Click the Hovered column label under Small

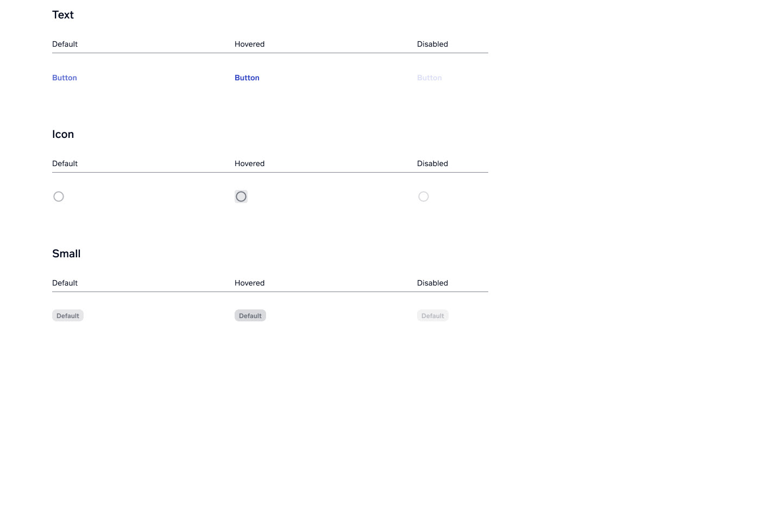click(249, 283)
